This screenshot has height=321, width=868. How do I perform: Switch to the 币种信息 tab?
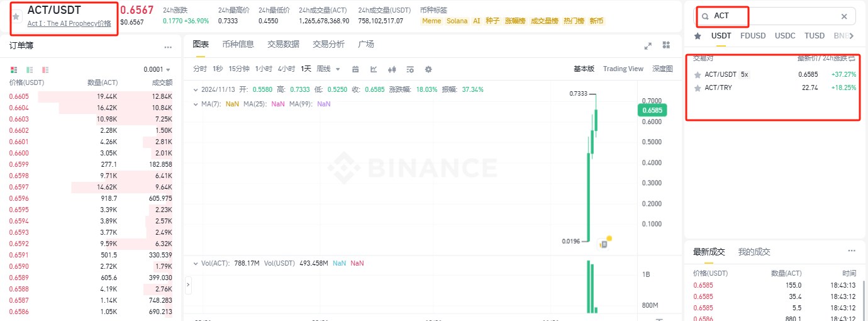pyautogui.click(x=238, y=44)
